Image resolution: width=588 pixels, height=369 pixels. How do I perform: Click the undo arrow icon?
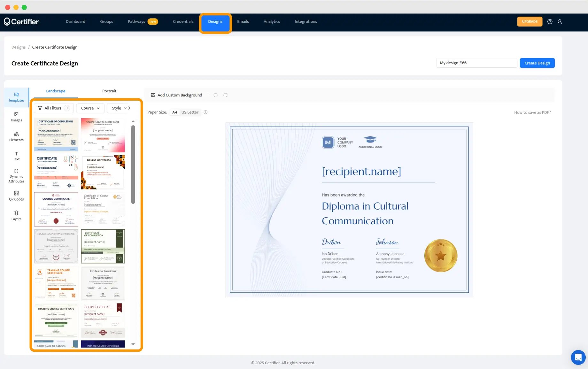coord(216,95)
